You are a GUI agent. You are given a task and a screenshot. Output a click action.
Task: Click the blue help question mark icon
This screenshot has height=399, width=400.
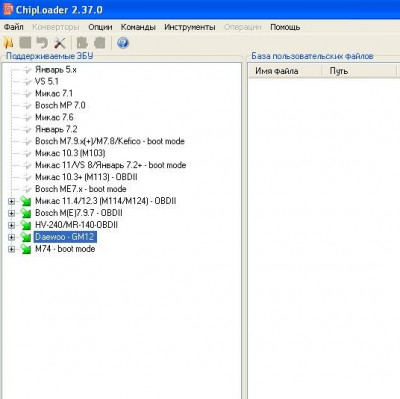coord(123,43)
